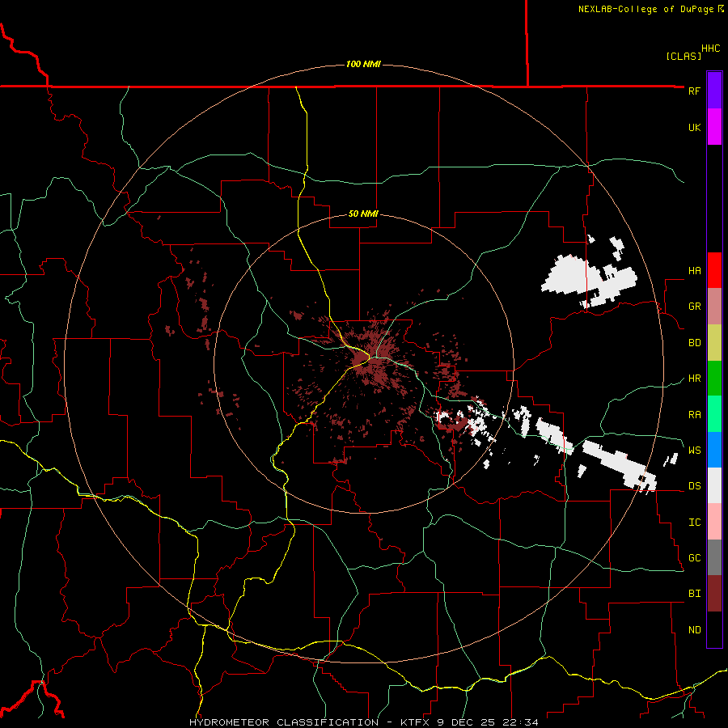Click the DS legend label

click(x=694, y=486)
